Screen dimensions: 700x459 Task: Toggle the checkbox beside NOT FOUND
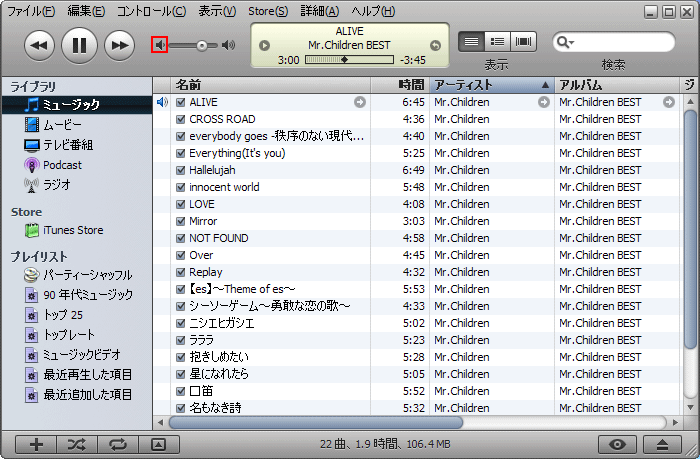point(180,238)
